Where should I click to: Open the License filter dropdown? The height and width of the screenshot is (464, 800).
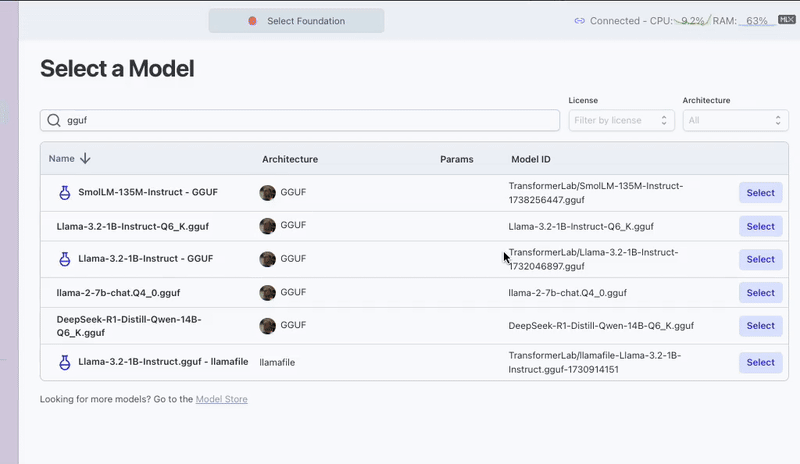coord(621,120)
